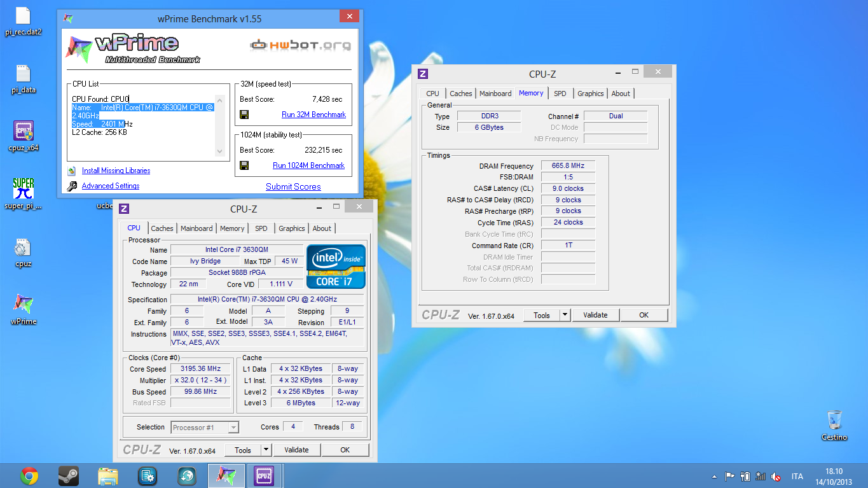Open the pi_rec.dat2 desktop file icon
Screen dimensions: 868x488
(x=23, y=16)
